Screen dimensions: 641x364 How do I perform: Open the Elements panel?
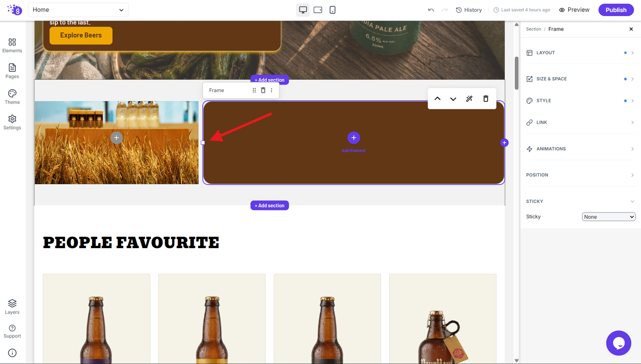pos(12,45)
